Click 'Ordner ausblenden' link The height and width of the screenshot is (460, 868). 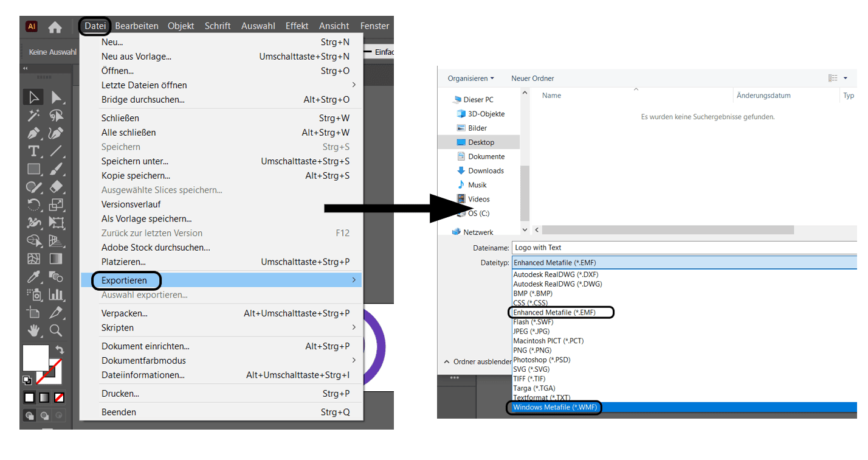tap(478, 362)
